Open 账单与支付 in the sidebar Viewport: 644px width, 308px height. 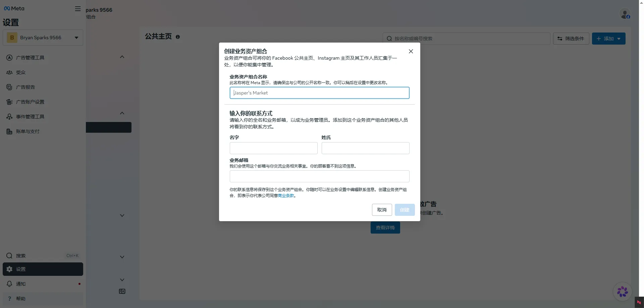[43, 131]
